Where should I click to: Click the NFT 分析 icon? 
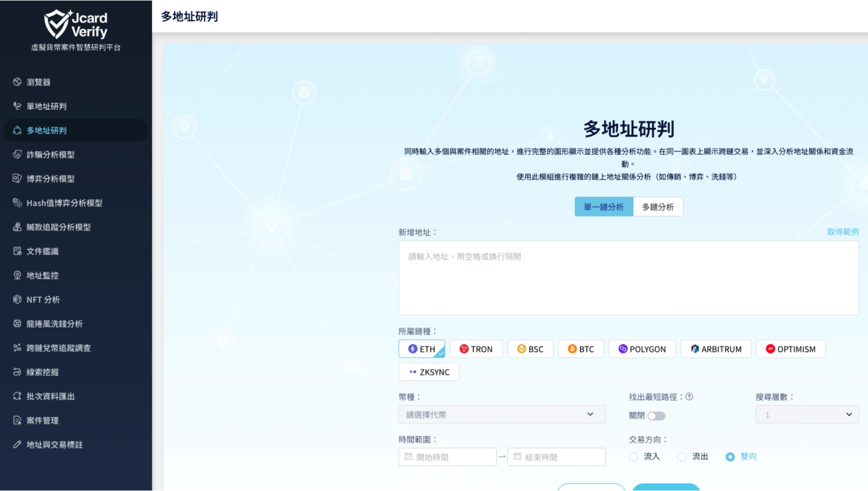tap(17, 299)
